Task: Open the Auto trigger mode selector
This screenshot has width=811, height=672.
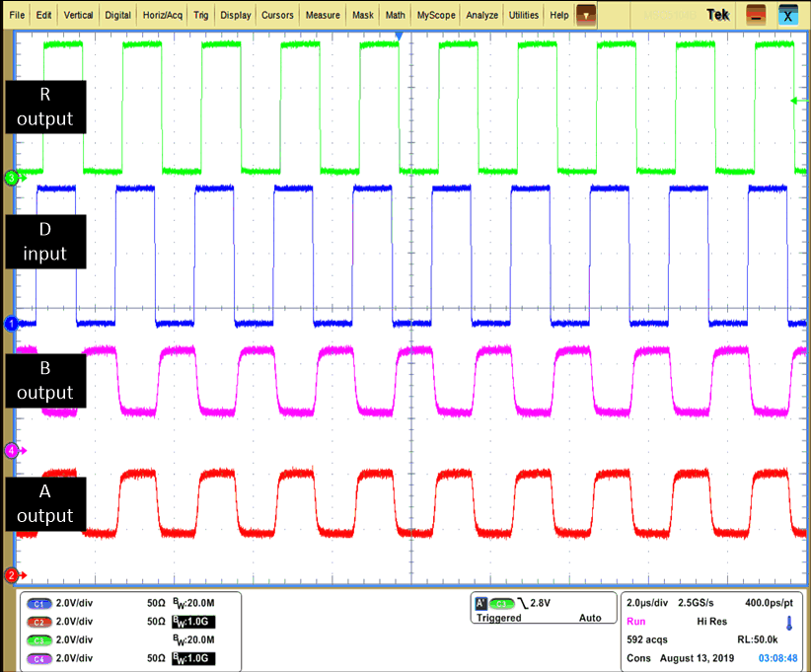Action: 593,618
